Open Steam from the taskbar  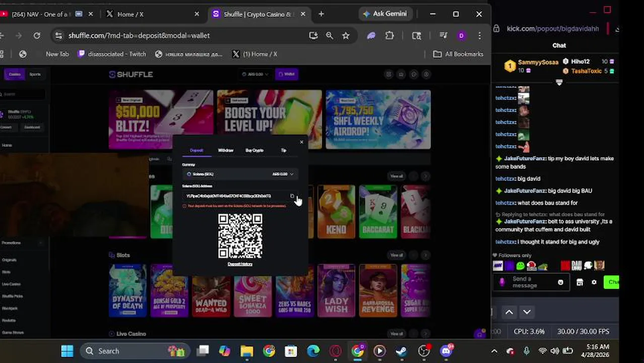402,351
